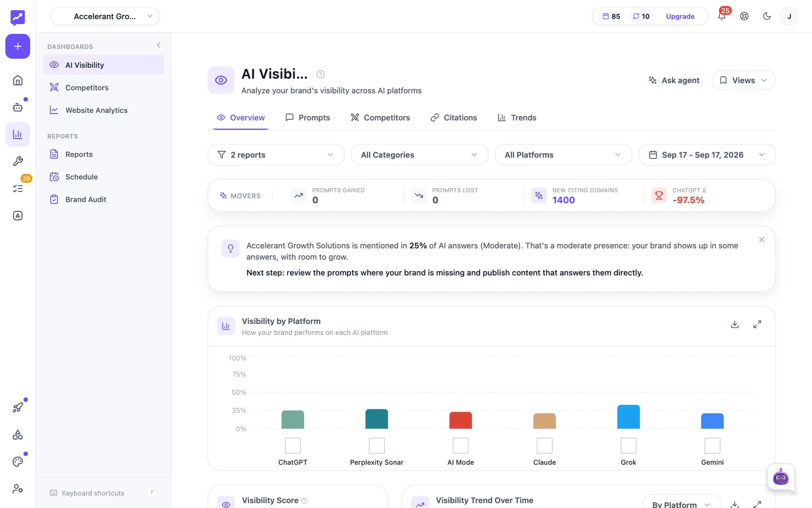Screen dimensions: 812x508
Task: Open the 2 reports filter dropdown
Action: coord(276,155)
